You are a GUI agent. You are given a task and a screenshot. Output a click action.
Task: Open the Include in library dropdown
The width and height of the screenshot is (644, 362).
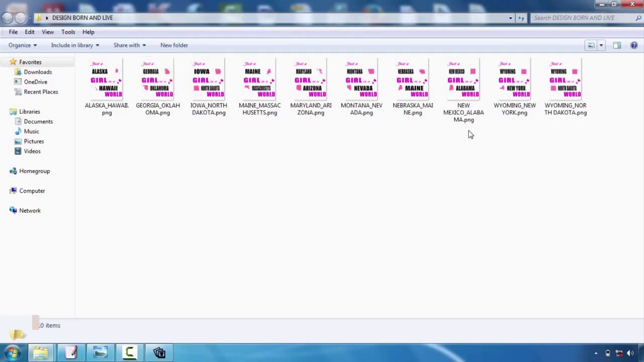coord(75,45)
